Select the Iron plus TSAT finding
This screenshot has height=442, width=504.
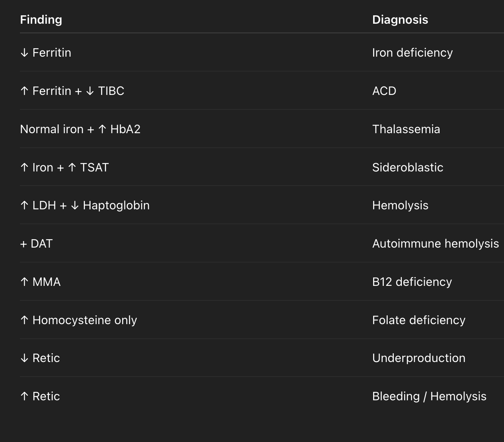[64, 168]
